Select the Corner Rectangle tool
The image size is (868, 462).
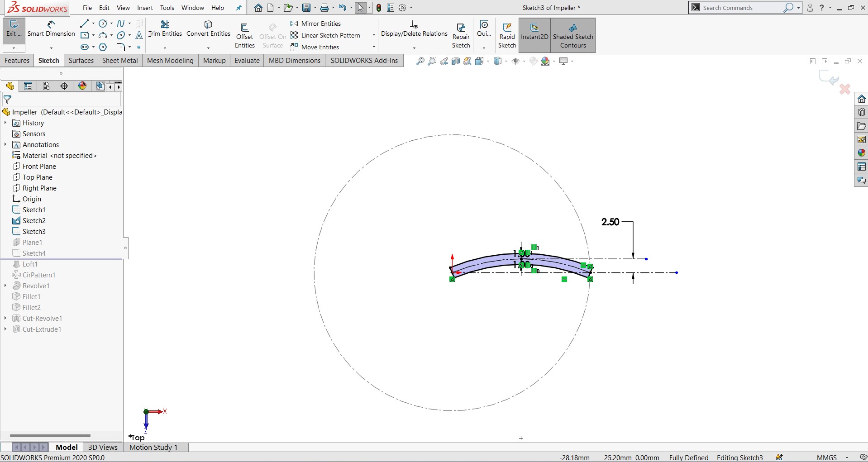(85, 35)
